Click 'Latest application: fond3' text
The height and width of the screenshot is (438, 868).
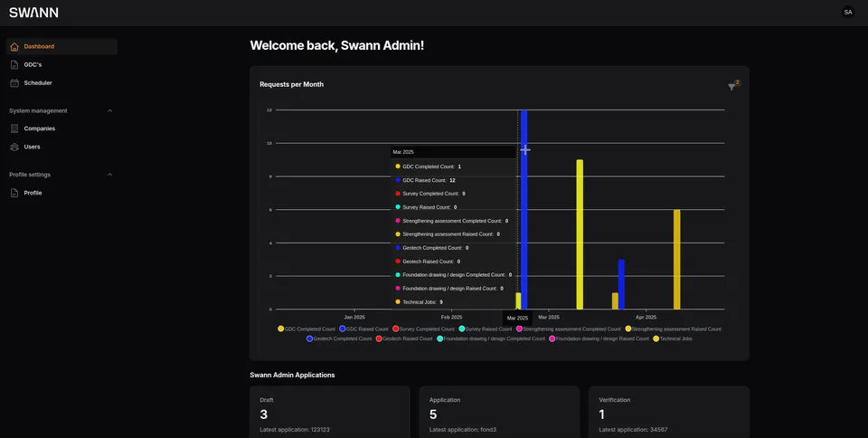[x=463, y=430]
